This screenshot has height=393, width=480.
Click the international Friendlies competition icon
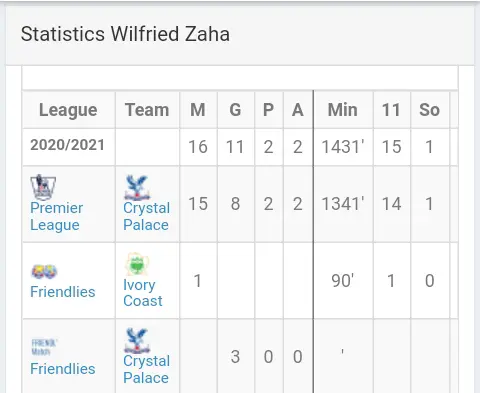click(44, 271)
